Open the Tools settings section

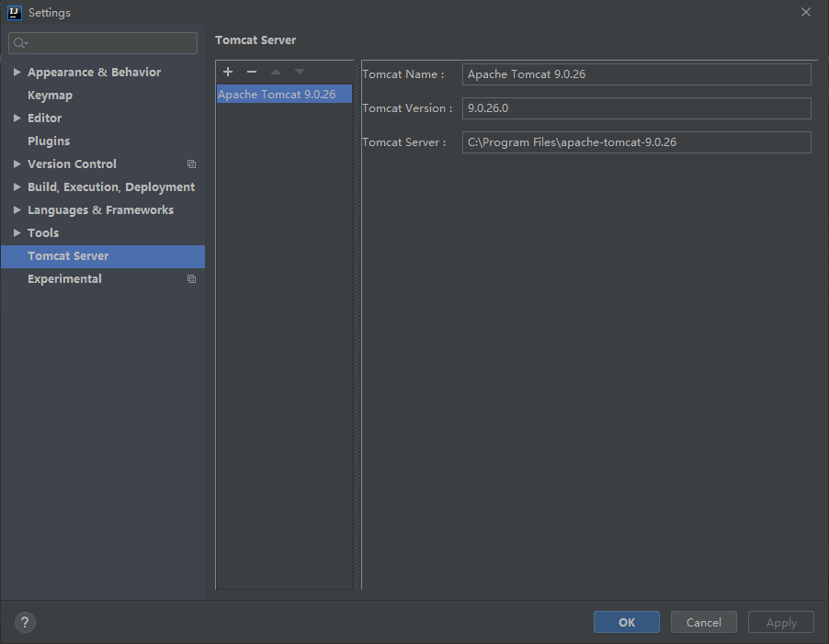(x=43, y=232)
